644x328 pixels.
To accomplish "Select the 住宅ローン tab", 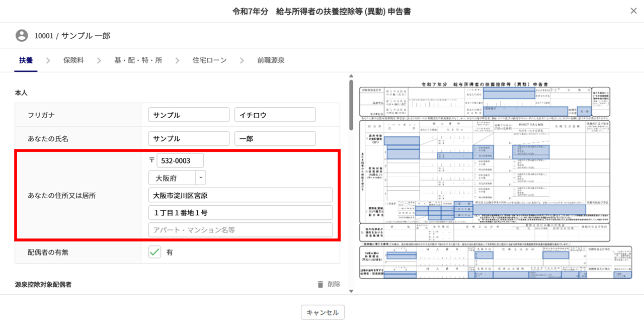I will [209, 60].
